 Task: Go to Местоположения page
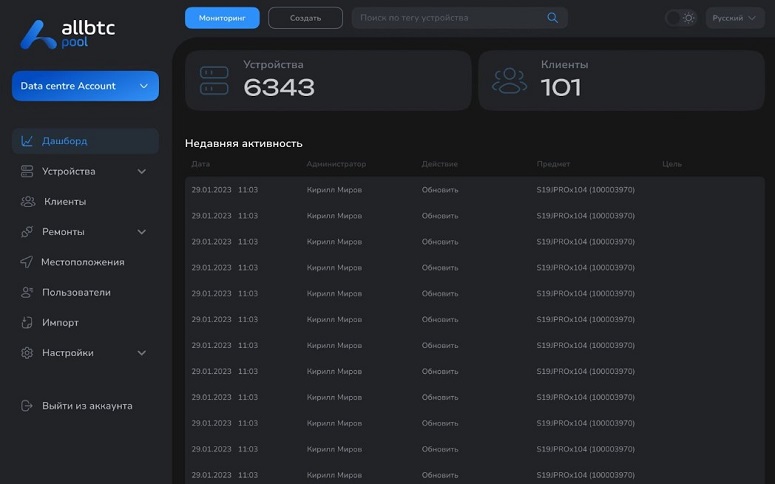point(83,262)
